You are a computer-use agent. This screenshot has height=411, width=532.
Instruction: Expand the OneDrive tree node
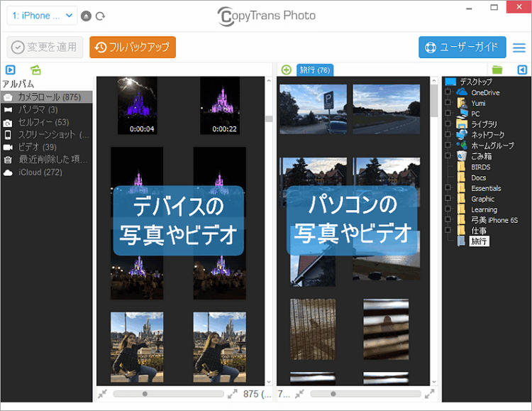pyautogui.click(x=448, y=92)
